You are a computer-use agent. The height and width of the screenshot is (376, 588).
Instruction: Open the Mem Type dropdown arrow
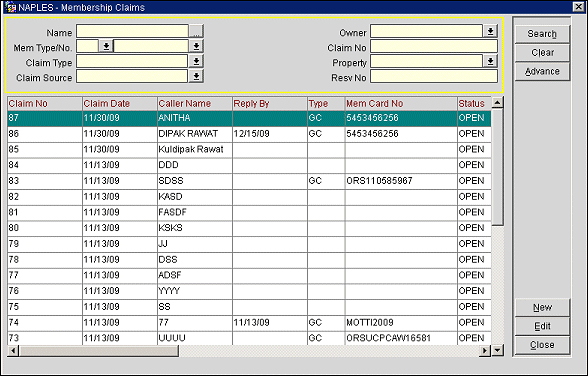pyautogui.click(x=106, y=46)
